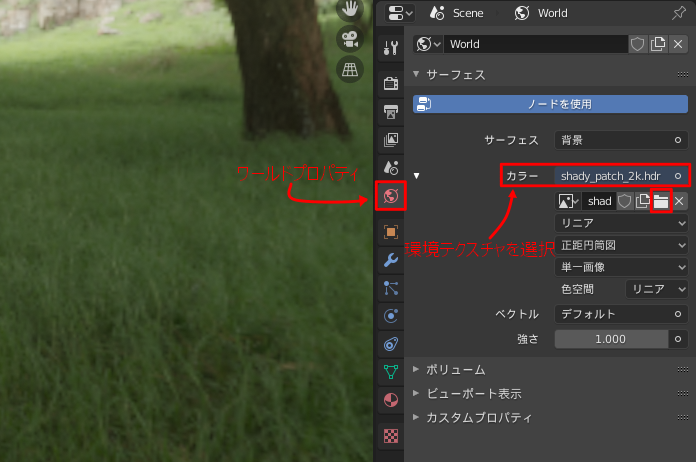Image resolution: width=696 pixels, height=462 pixels.
Task: Open image file with the folder icon
Action: [x=661, y=201]
